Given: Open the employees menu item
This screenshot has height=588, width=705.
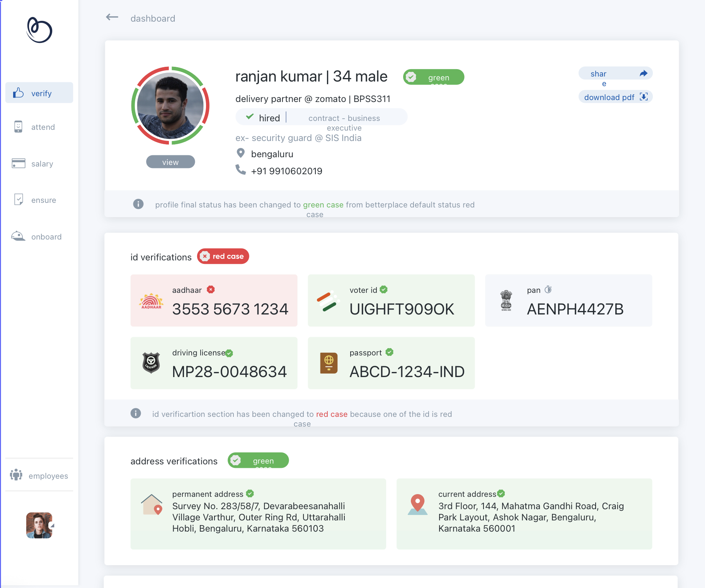Looking at the screenshot, I should pyautogui.click(x=39, y=476).
